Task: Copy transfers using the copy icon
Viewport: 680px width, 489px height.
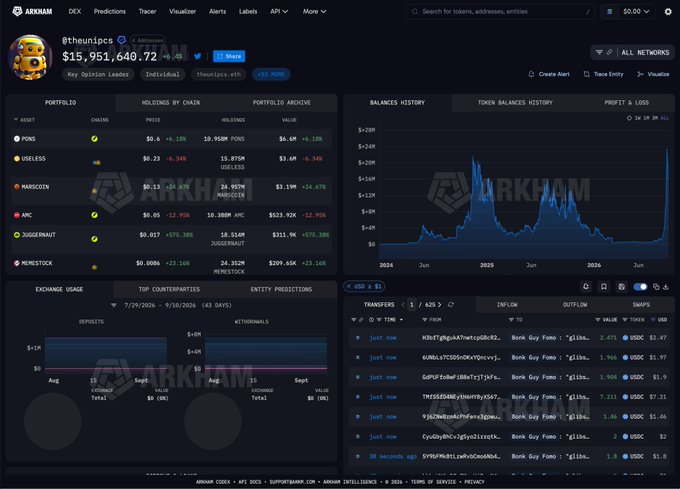Action: point(656,287)
